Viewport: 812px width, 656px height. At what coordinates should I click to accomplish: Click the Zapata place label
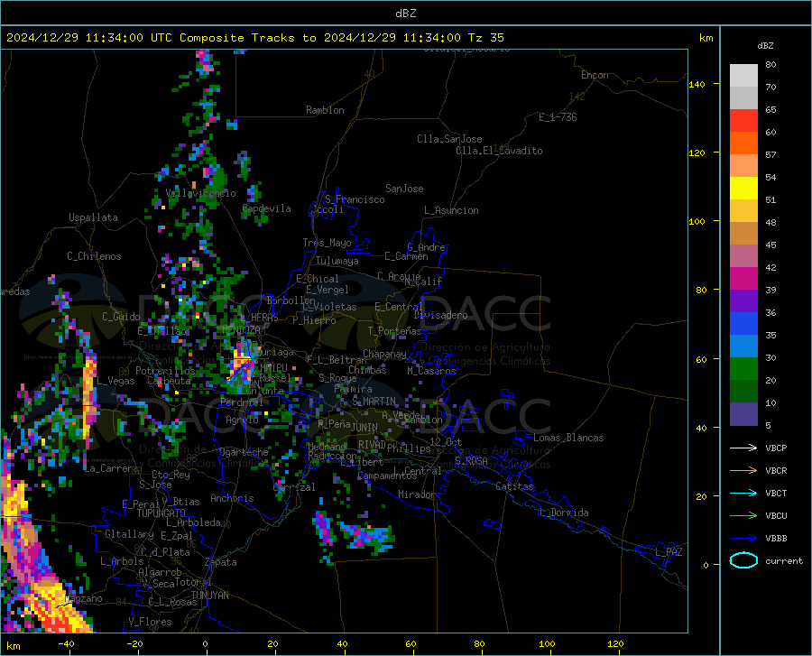tap(221, 562)
